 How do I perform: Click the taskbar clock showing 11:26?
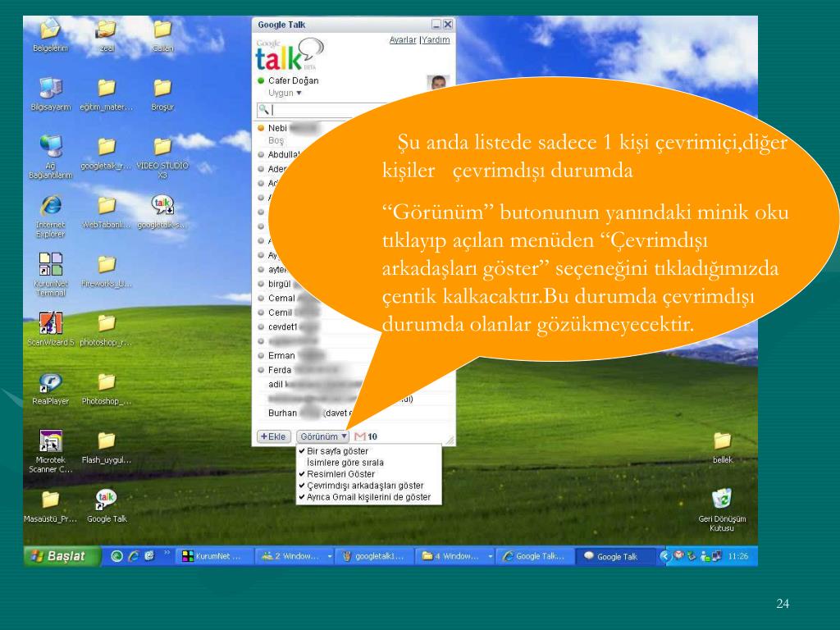(738, 557)
